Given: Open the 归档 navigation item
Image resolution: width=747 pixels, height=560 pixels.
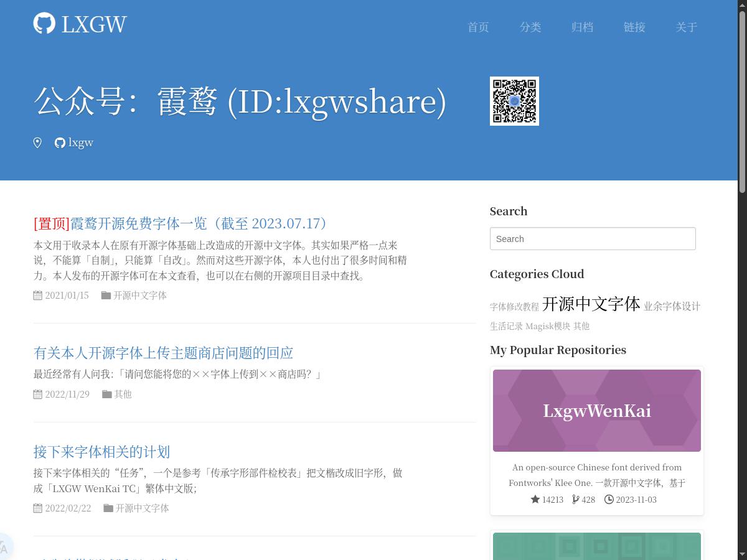Looking at the screenshot, I should click(x=582, y=27).
